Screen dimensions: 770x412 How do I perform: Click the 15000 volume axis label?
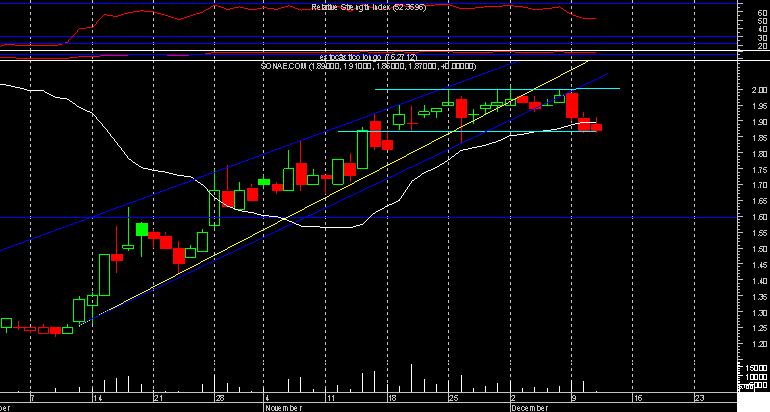pyautogui.click(x=757, y=368)
